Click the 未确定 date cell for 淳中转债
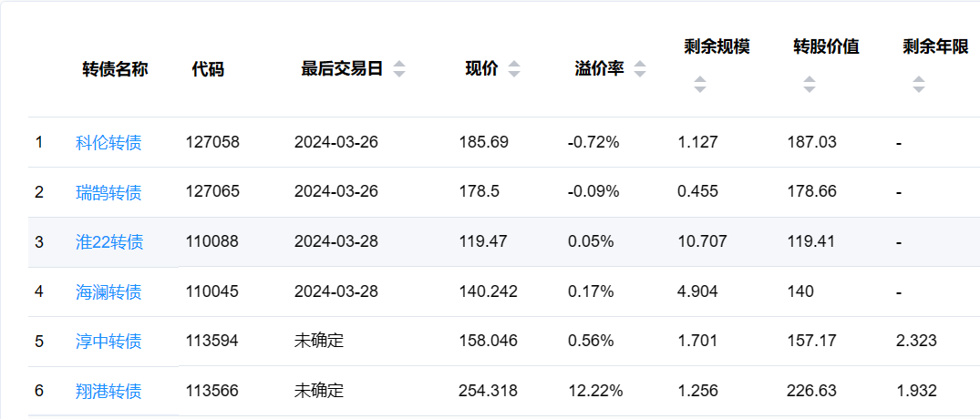Screen dimensions: 980x419 (319, 342)
